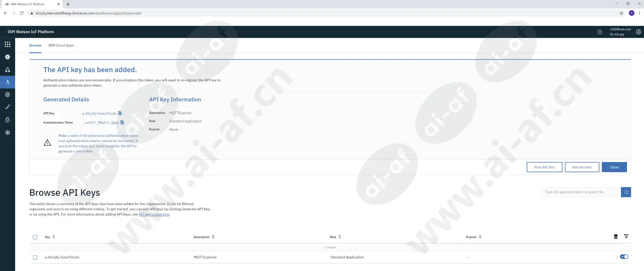Open the API key connection link
644x271 pixels.
(154, 214)
